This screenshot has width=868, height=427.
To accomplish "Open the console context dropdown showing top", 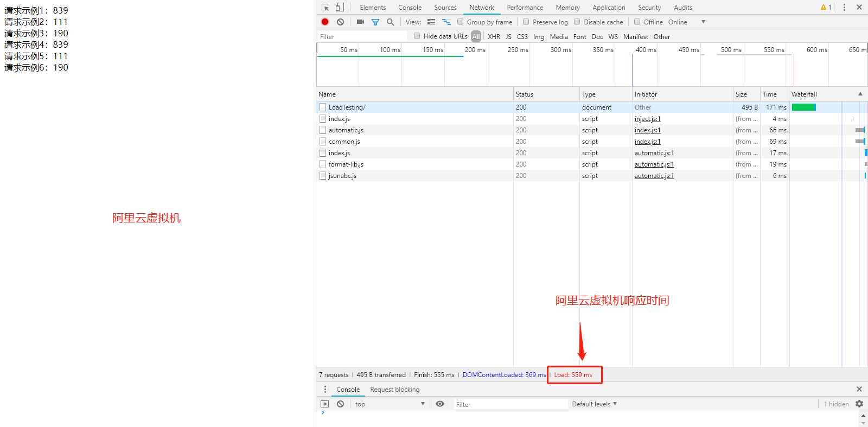I will (x=390, y=404).
